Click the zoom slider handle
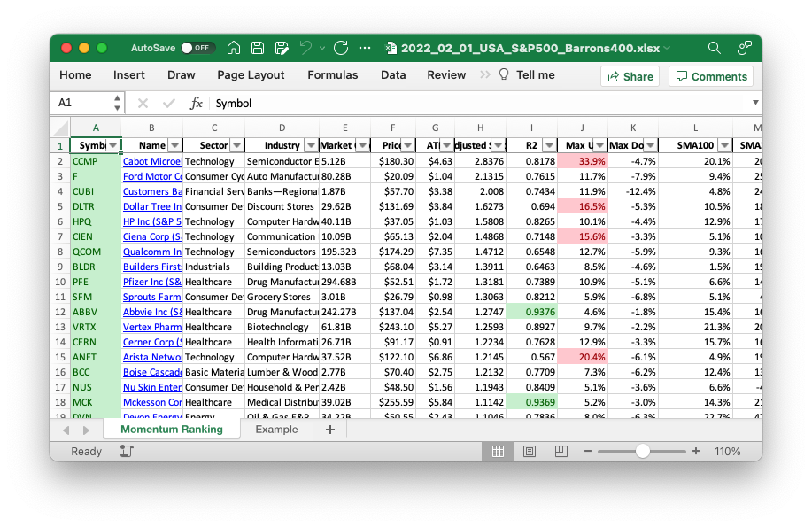This screenshot has width=812, height=527. click(642, 452)
